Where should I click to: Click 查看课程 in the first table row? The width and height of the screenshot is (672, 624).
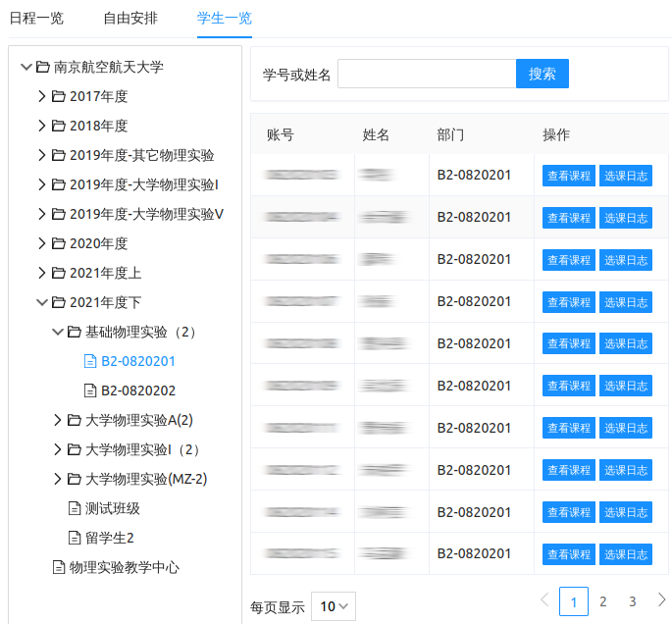coord(569,176)
